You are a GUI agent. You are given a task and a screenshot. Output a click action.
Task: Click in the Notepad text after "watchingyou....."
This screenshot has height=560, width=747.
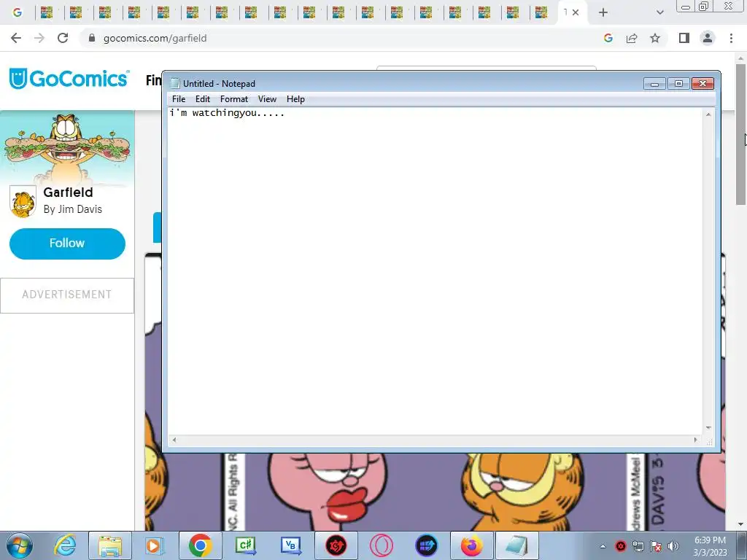coord(286,113)
